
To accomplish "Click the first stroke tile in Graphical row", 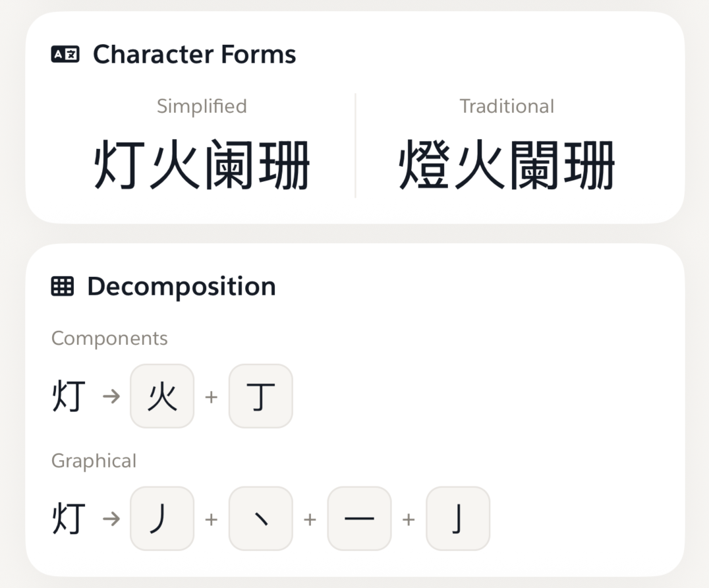I will coord(162,519).
